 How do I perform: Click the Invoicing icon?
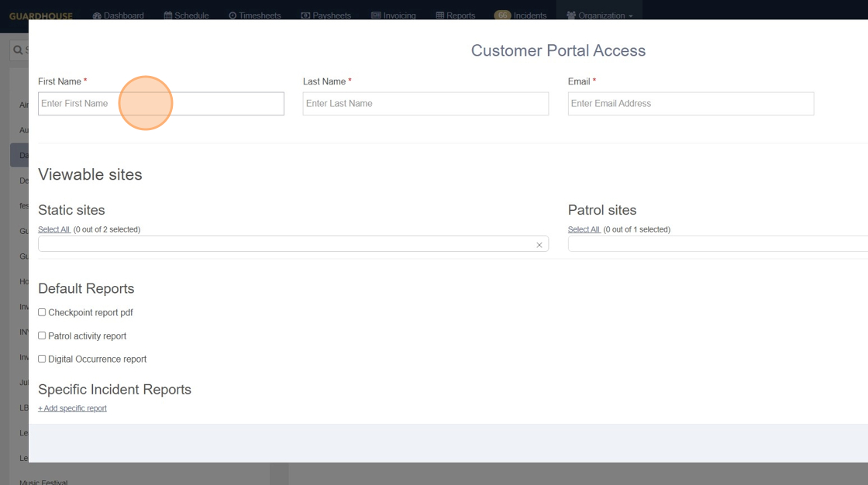(376, 15)
